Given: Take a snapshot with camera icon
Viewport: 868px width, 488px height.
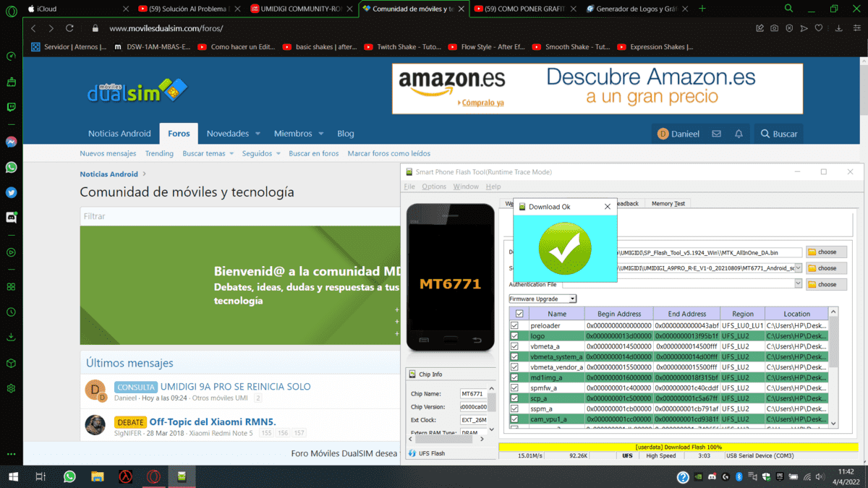Looking at the screenshot, I should point(775,28).
